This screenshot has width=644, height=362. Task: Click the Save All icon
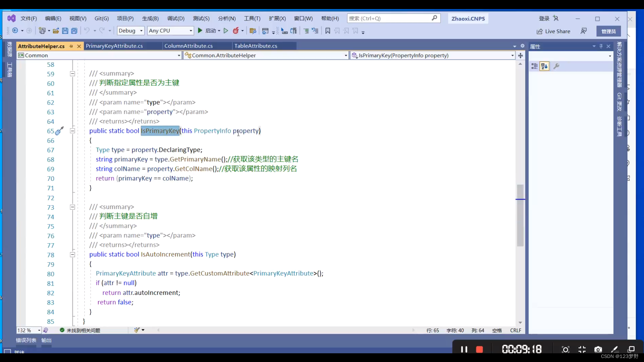[x=74, y=31]
